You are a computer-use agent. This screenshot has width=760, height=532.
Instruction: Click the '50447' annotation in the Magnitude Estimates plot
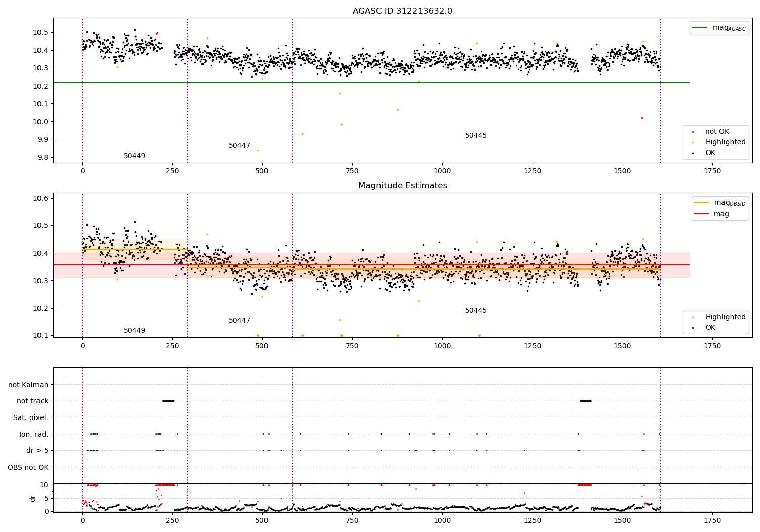pyautogui.click(x=239, y=321)
